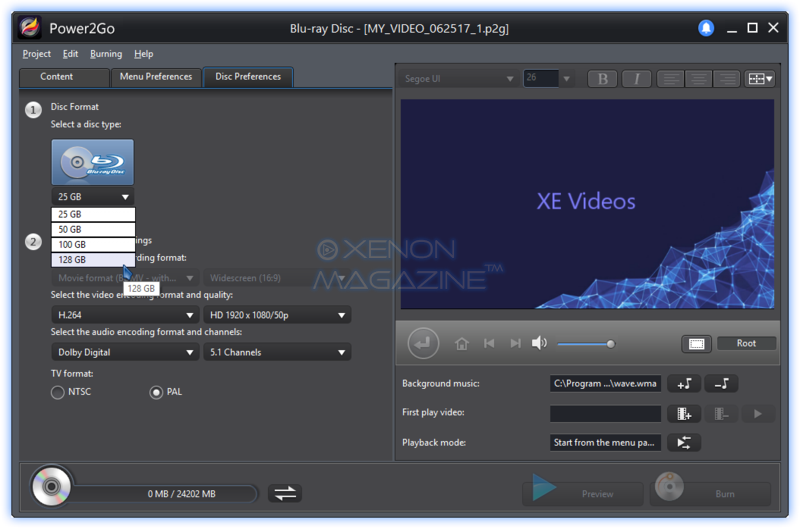Image resolution: width=800 pixels, height=529 pixels.
Task: Open the H.264 video encoding dropdown
Action: tap(125, 315)
